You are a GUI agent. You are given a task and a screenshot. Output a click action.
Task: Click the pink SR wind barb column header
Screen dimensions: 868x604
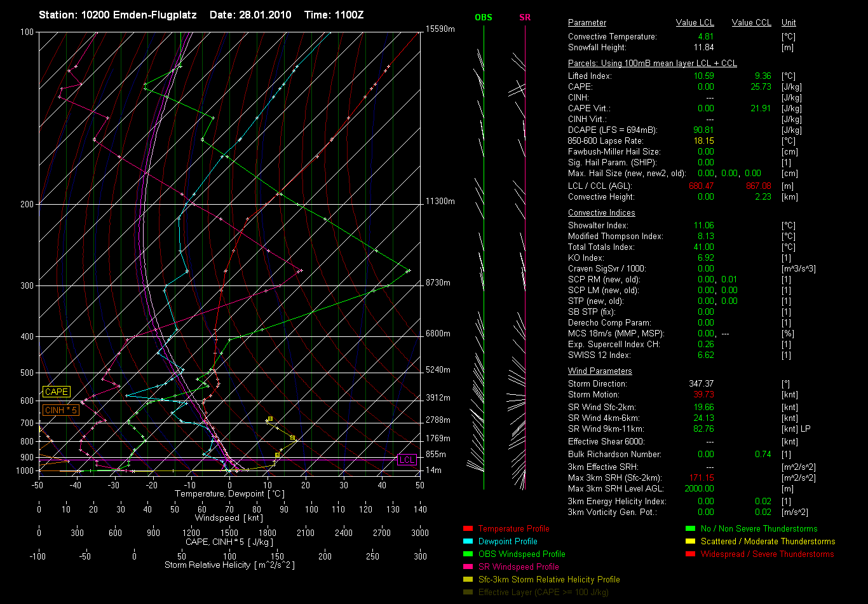pyautogui.click(x=525, y=17)
